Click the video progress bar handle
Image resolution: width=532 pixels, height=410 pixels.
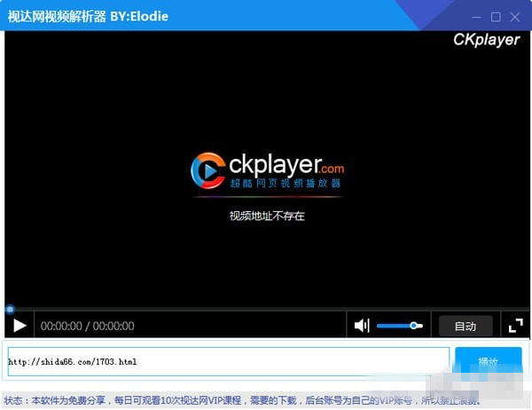coord(10,309)
